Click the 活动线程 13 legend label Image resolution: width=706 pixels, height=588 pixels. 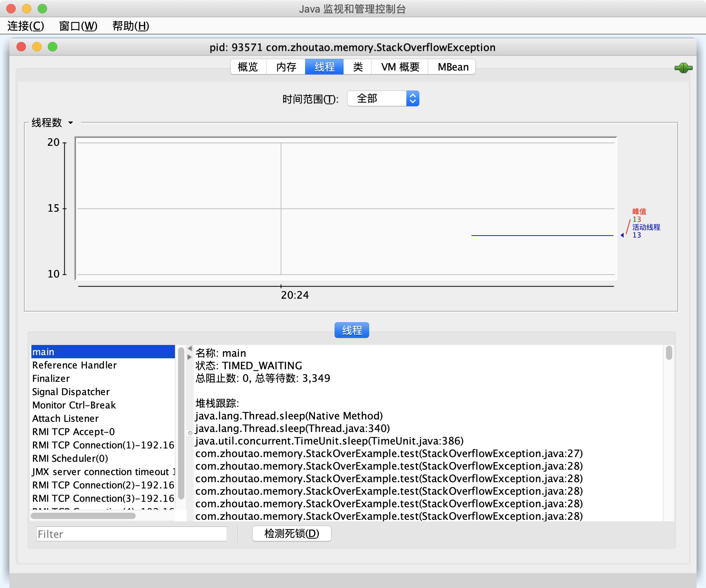point(646,231)
